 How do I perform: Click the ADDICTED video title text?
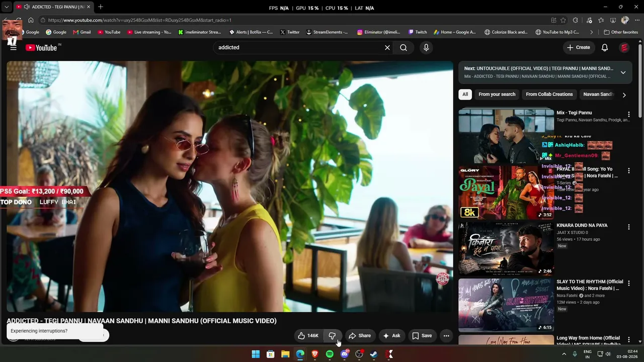click(x=141, y=321)
